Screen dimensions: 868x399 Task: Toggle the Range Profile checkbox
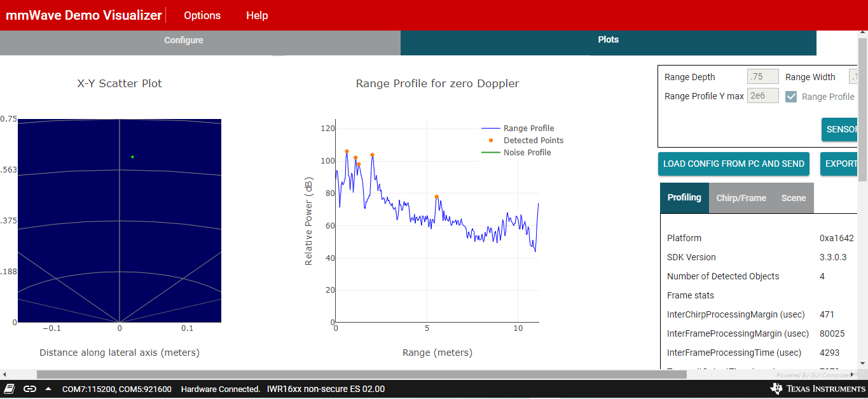coord(791,97)
